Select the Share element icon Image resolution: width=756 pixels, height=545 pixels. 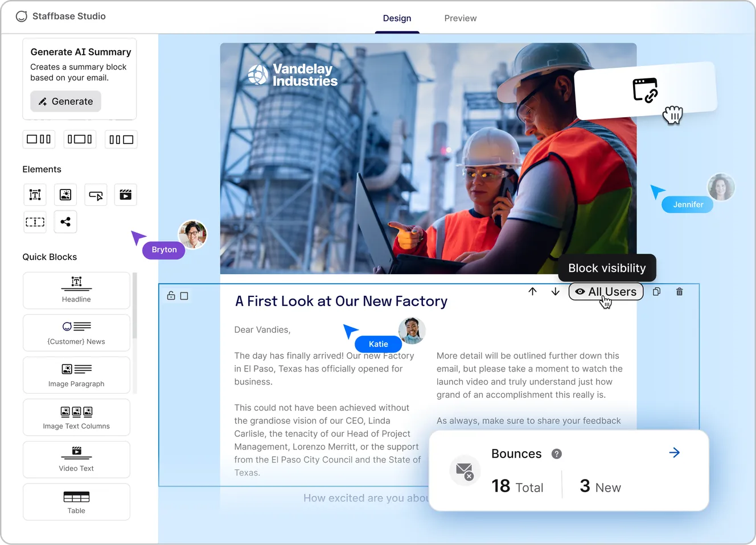[65, 222]
